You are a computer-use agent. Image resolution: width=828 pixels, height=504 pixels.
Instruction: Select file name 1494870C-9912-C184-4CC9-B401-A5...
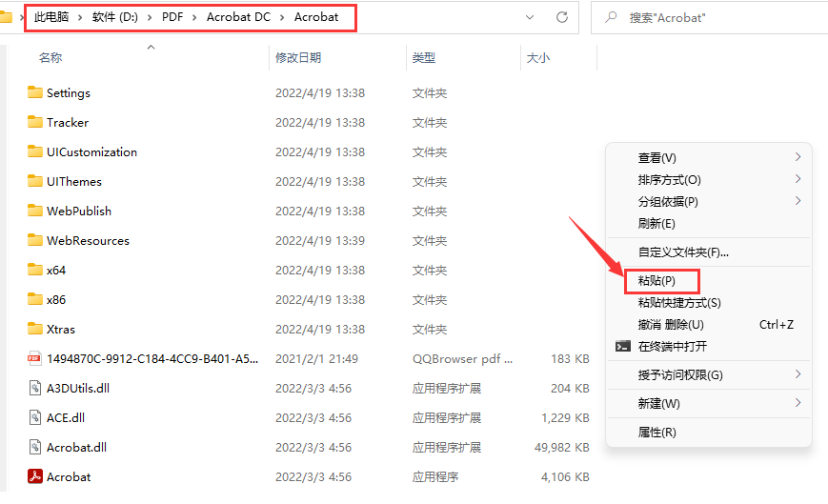coord(152,359)
